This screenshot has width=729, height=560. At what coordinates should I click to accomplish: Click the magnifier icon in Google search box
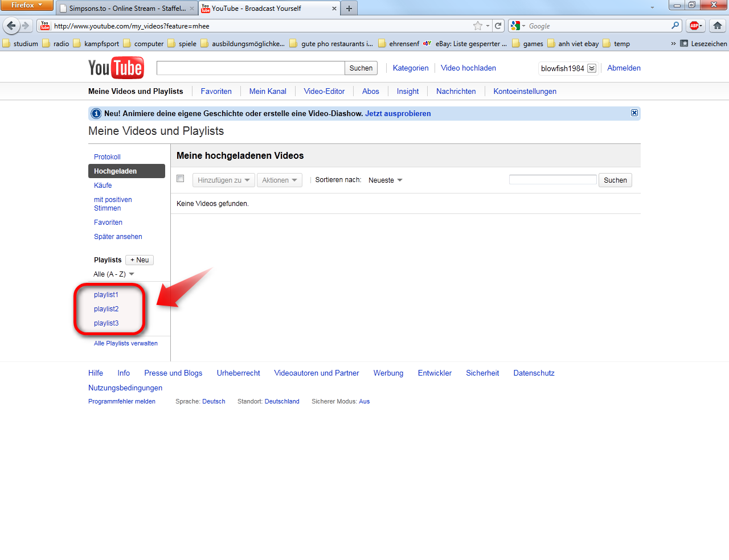pyautogui.click(x=675, y=26)
